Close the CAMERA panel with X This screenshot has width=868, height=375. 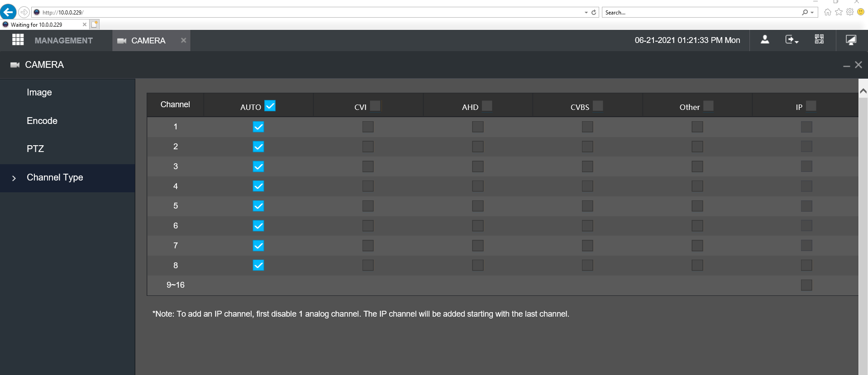click(x=858, y=65)
